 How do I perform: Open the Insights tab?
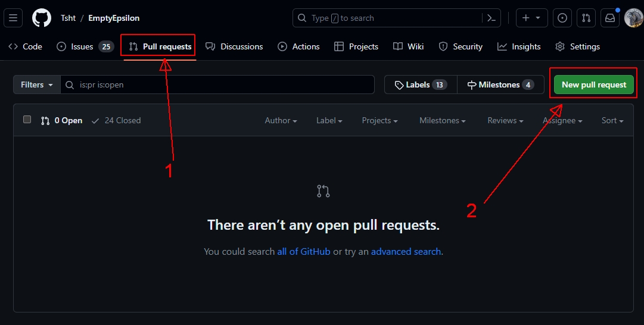coord(519,47)
